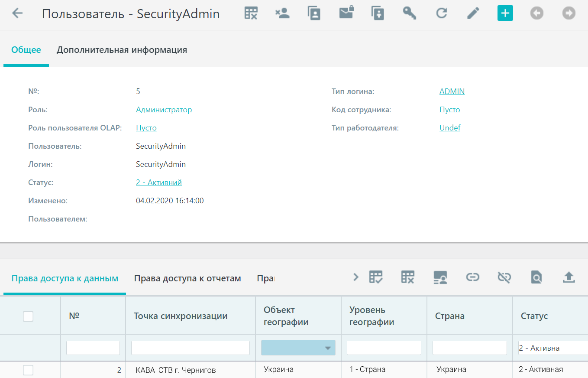Screen dimensions: 588x378
Task: Switch to the Общее tab
Action: (x=26, y=50)
